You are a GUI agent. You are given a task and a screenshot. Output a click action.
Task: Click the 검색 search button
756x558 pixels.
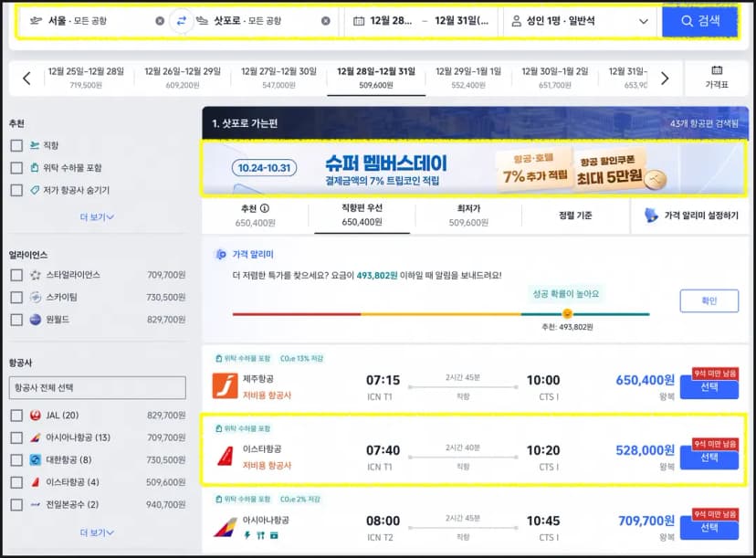[699, 21]
